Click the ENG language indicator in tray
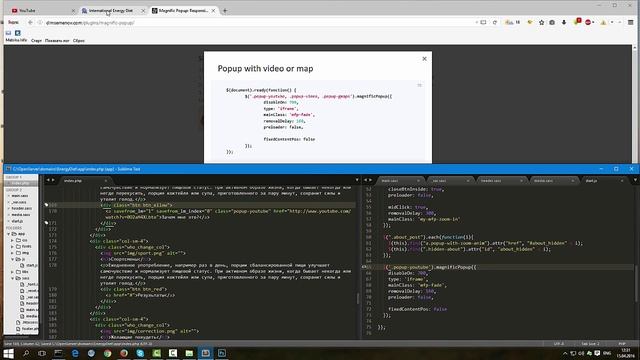The width and height of the screenshot is (640, 360). pos(607,353)
